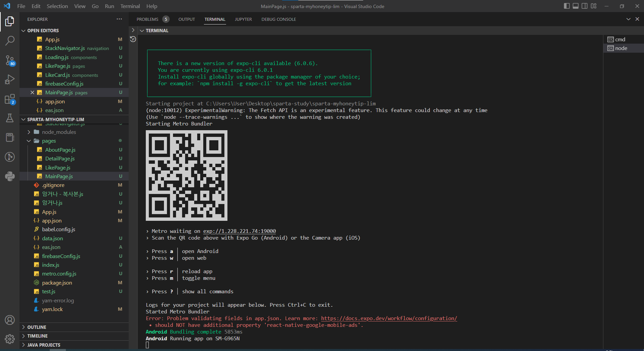The width and height of the screenshot is (644, 351).
Task: Toggle the secondary side bar layout icon
Action: [585, 6]
